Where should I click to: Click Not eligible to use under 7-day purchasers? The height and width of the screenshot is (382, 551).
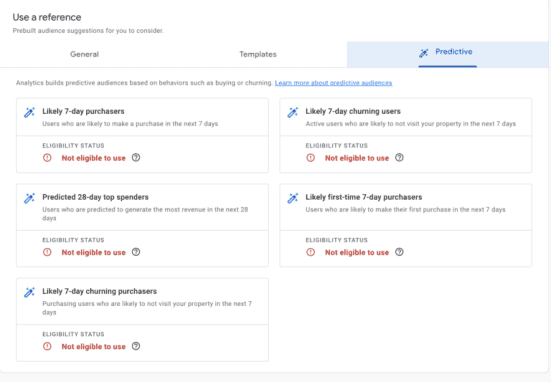(93, 158)
